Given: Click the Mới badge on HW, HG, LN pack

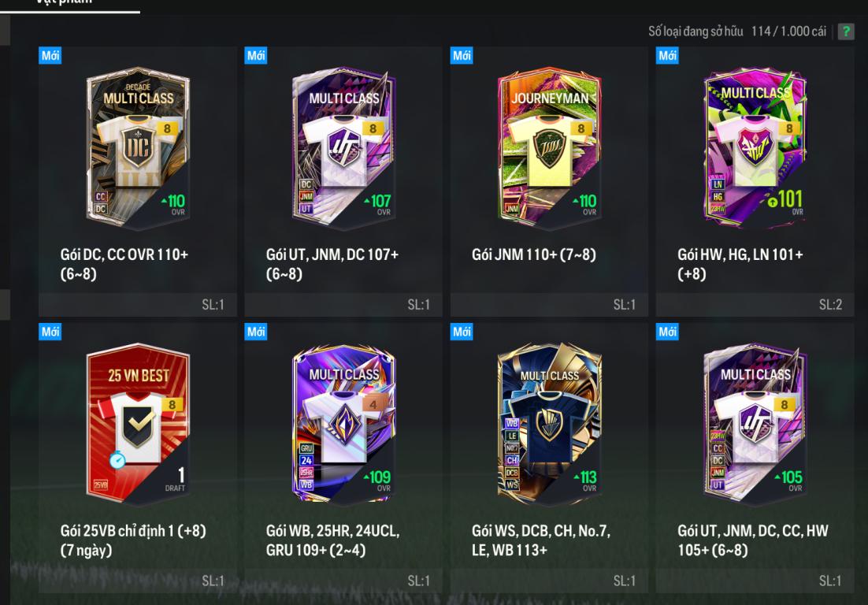Looking at the screenshot, I should click(x=667, y=55).
